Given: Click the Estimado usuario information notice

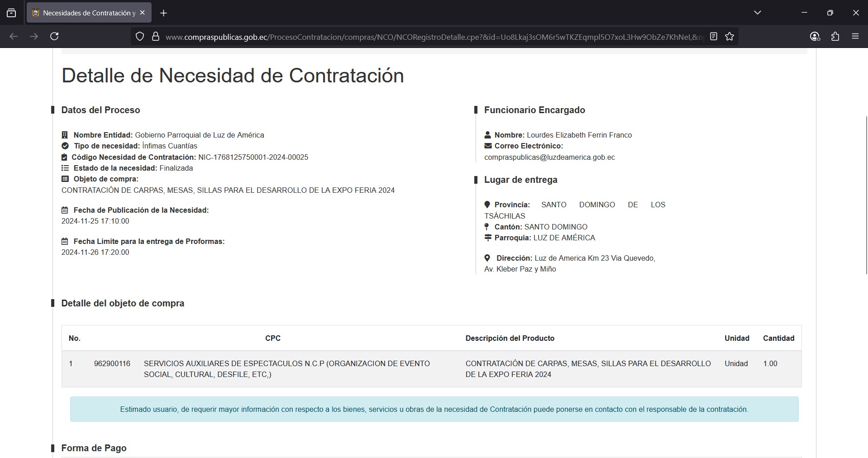Looking at the screenshot, I should click(x=434, y=409).
